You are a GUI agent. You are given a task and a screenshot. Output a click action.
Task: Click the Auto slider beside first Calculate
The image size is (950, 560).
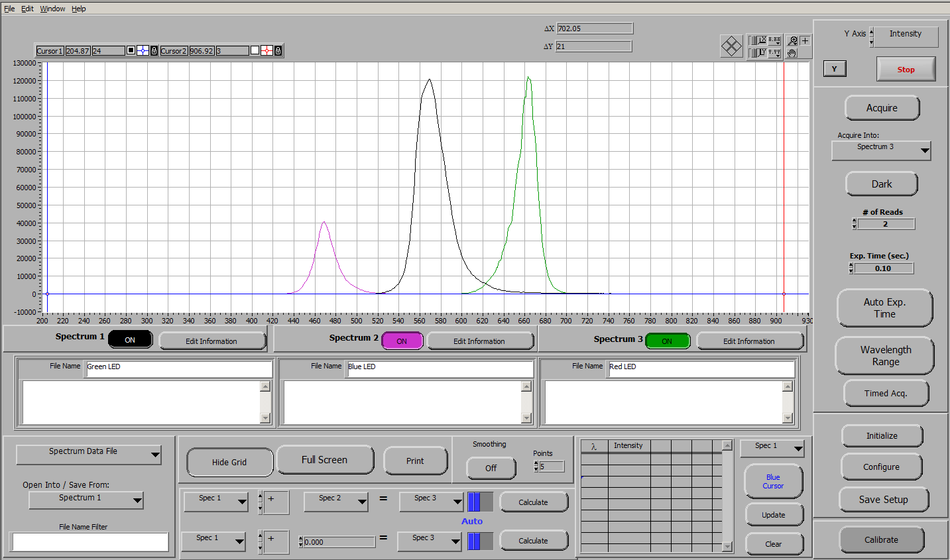coord(480,502)
